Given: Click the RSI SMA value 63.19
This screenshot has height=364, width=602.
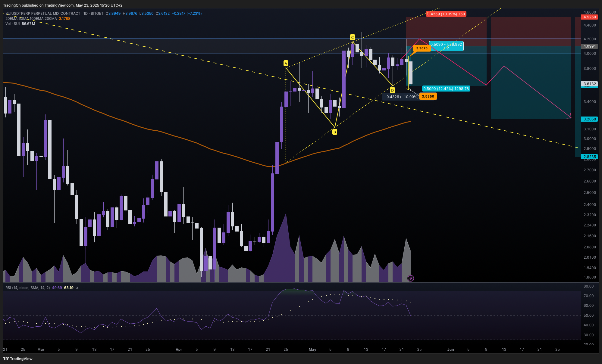Looking at the screenshot, I should (69, 288).
